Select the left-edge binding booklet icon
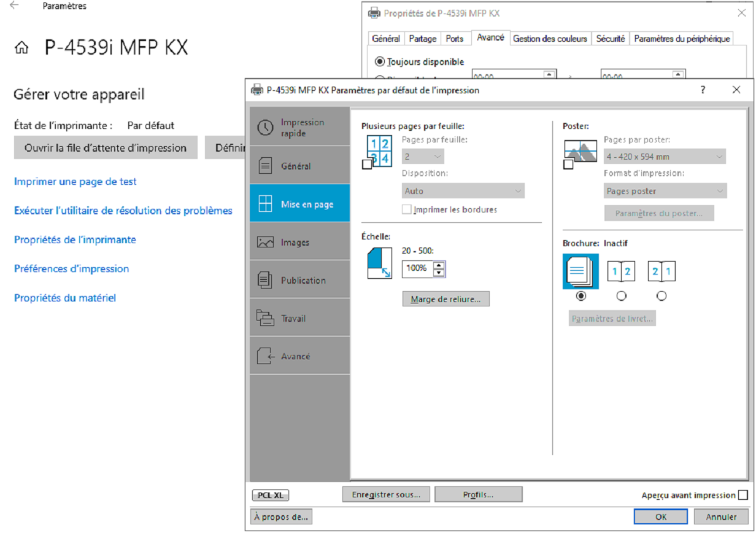Image resolution: width=756 pixels, height=533 pixels. (621, 271)
